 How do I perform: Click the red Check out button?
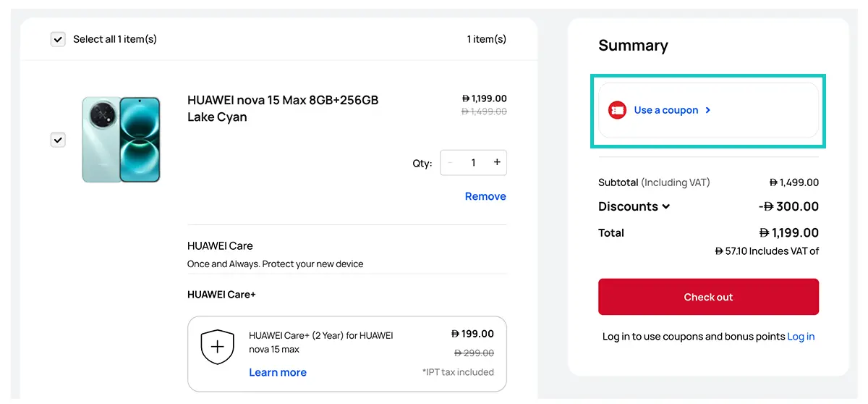pos(708,297)
